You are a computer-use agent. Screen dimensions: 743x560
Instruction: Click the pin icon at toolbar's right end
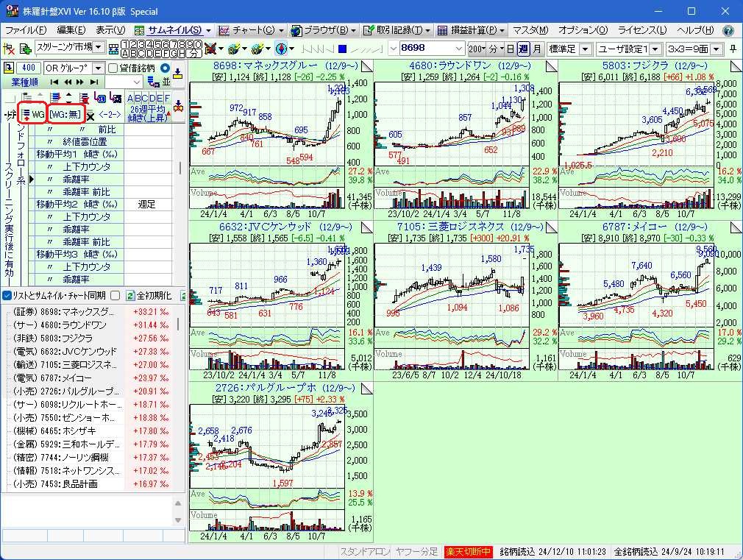(733, 49)
